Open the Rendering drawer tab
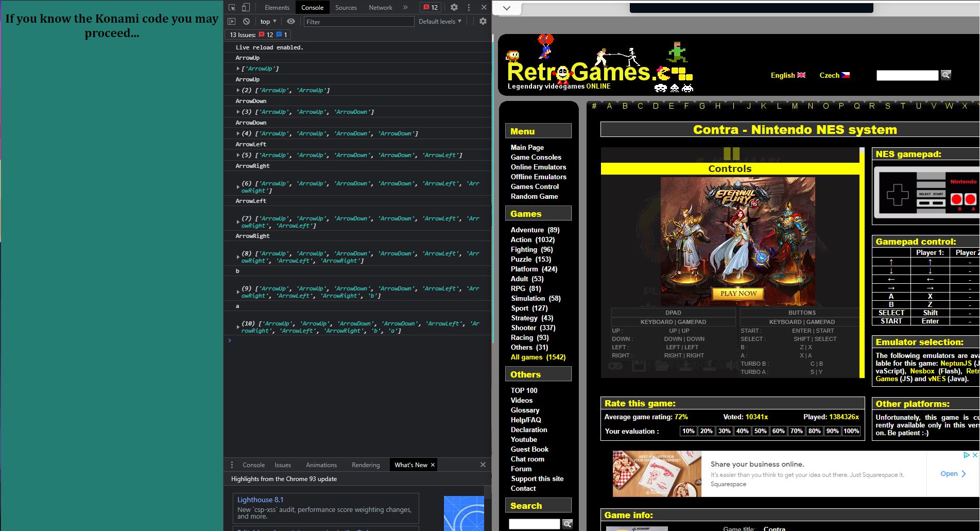 tap(366, 465)
